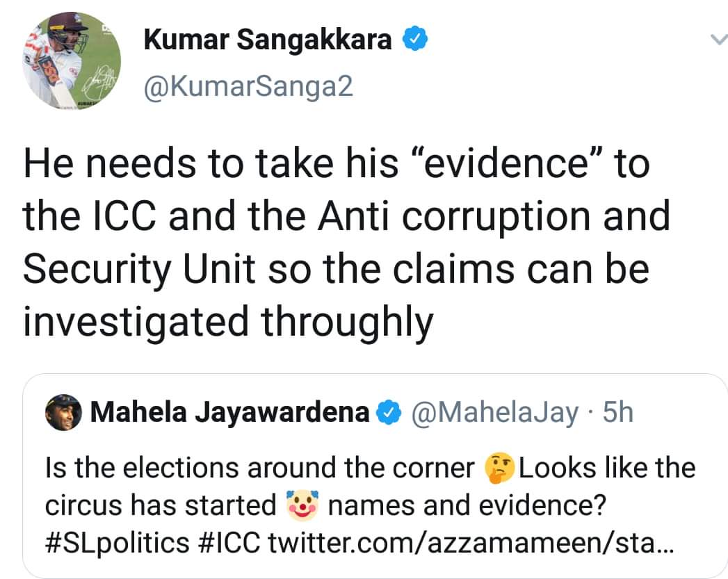
Task: Click the 5h timestamp on quoted tweet
Action: coord(618,414)
